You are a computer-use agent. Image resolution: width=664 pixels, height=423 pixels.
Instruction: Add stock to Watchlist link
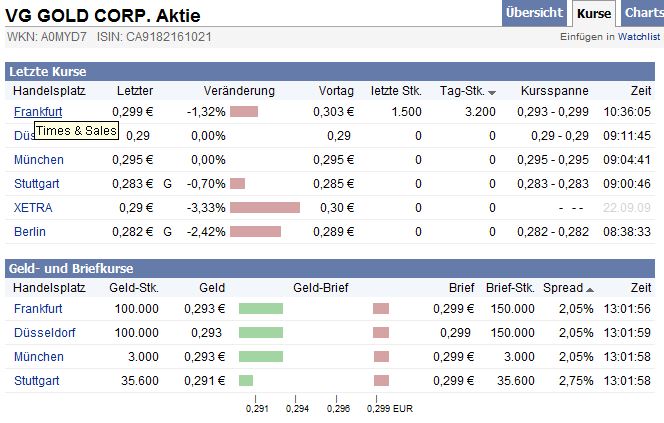(639, 37)
